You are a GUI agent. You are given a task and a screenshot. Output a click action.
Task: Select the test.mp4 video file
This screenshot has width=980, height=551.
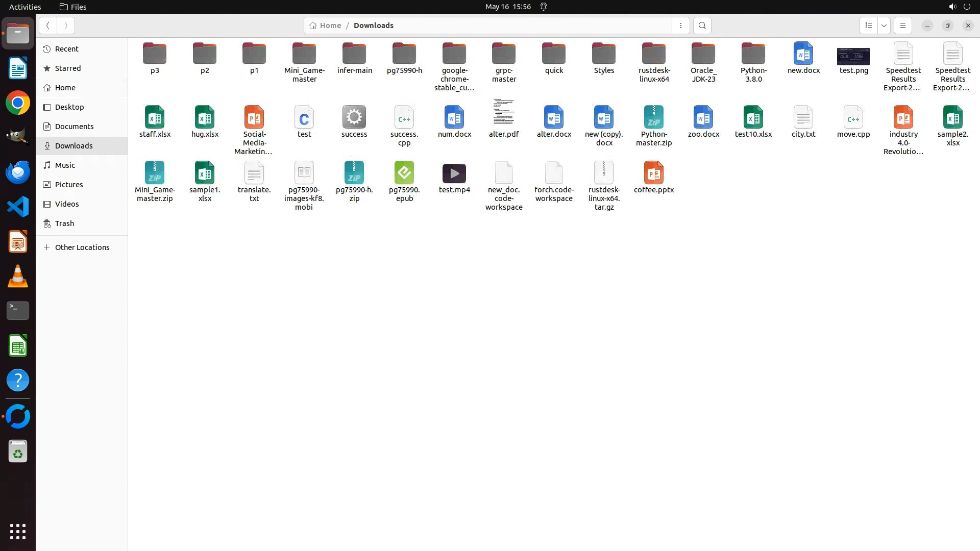454,174
